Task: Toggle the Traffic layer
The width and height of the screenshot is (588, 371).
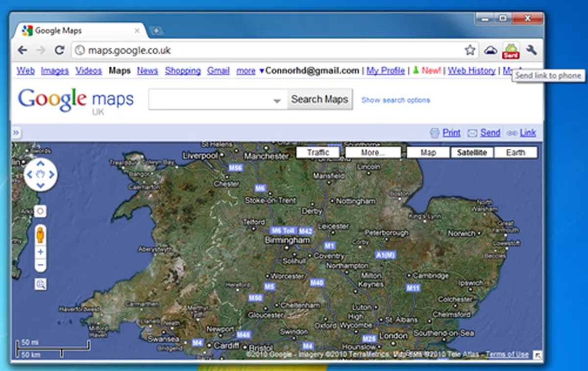Action: [318, 153]
